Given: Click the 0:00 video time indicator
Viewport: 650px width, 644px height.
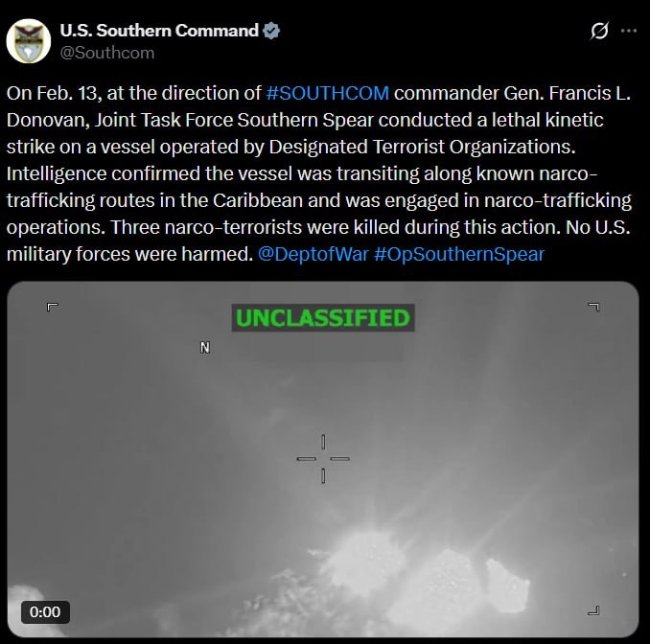Looking at the screenshot, I should (x=45, y=612).
